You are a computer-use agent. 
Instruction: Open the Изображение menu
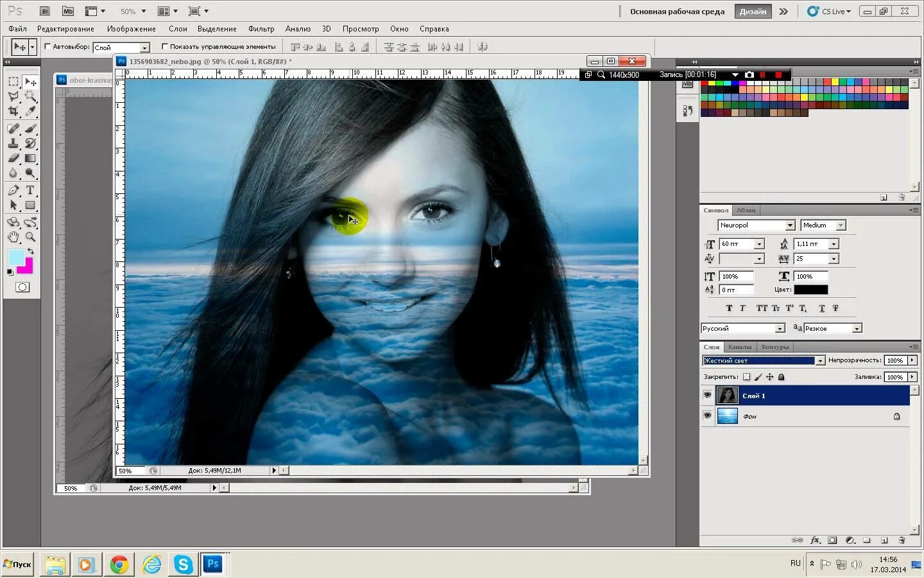pos(132,29)
